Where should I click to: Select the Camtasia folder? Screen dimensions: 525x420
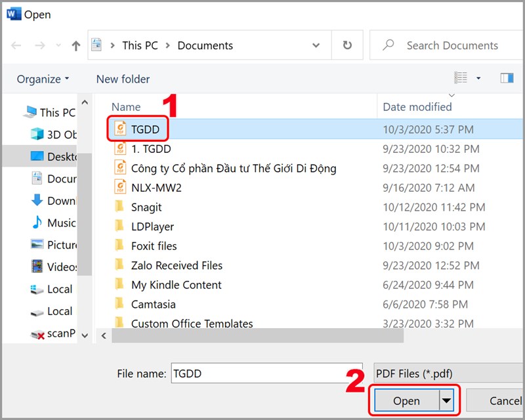pos(153,304)
